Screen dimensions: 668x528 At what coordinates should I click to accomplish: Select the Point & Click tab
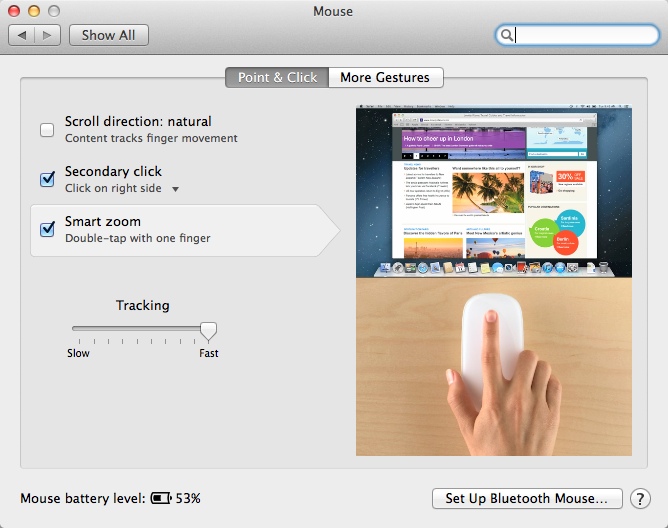[277, 77]
